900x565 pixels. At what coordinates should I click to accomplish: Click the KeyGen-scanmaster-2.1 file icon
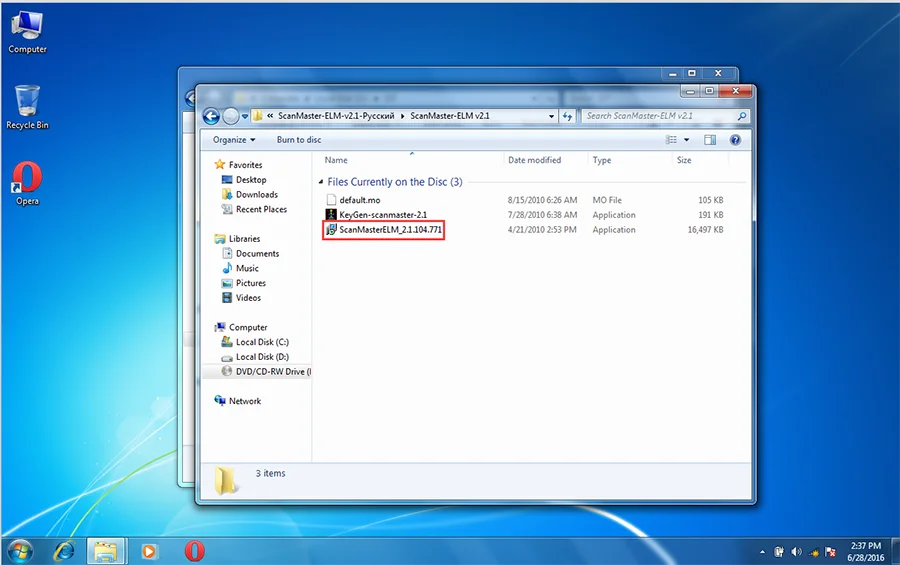[x=331, y=215]
